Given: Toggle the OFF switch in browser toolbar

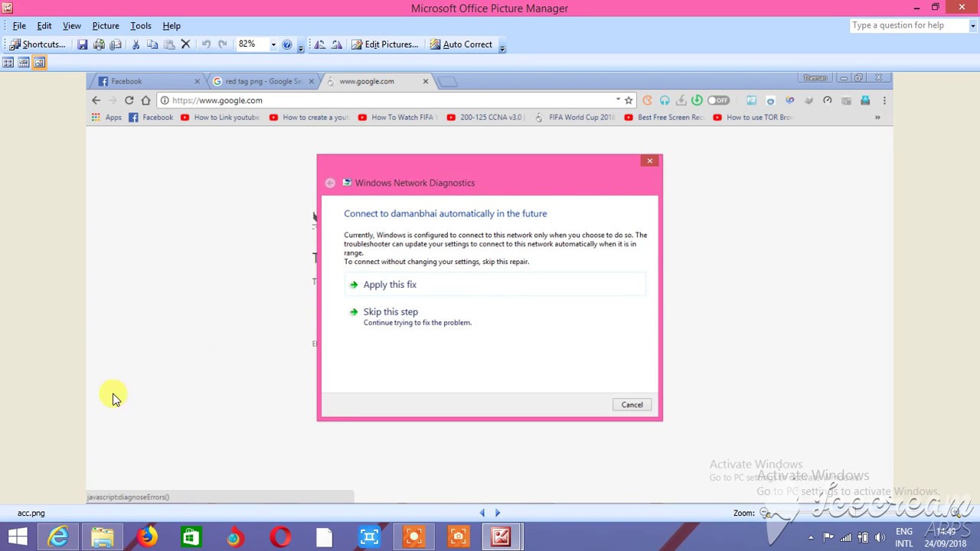Looking at the screenshot, I should 718,100.
